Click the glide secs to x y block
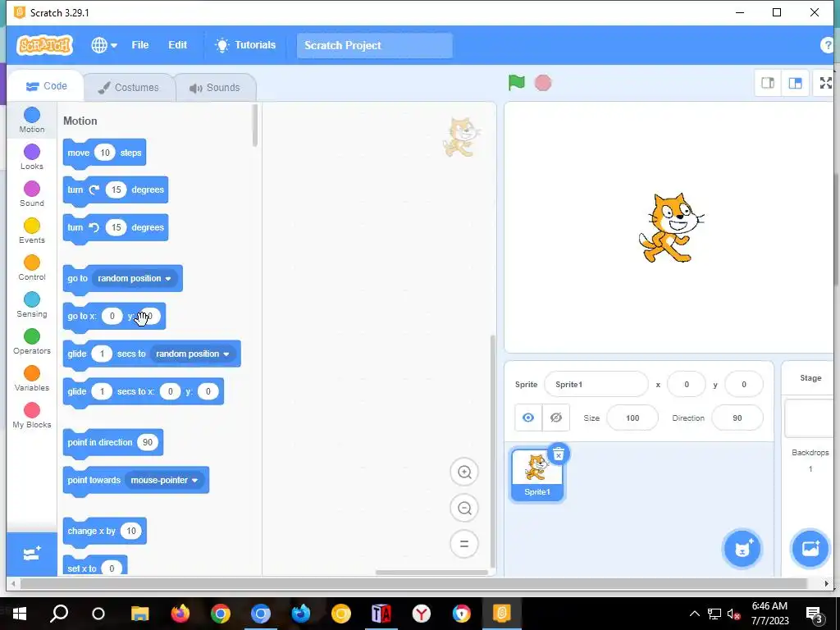The width and height of the screenshot is (840, 630). (x=143, y=391)
